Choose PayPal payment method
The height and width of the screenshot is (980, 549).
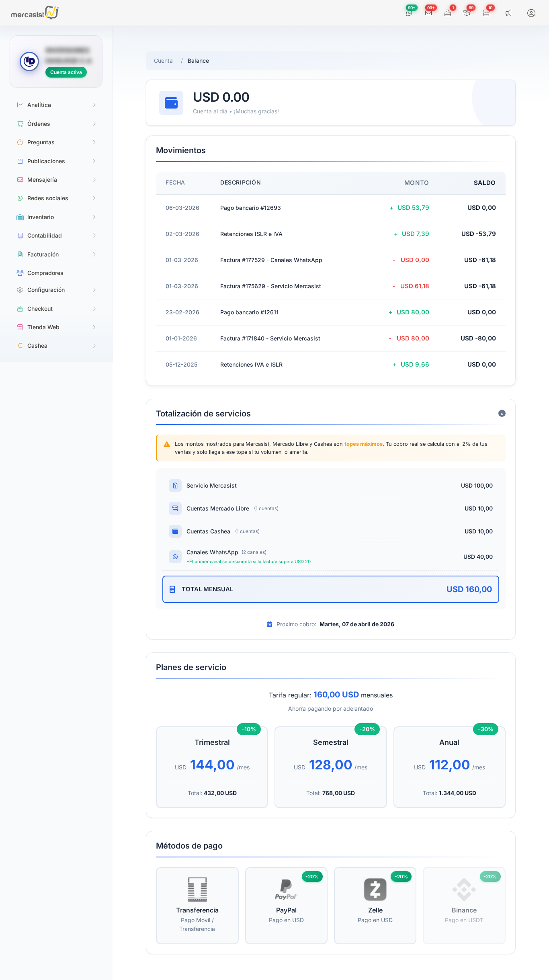(x=286, y=905)
